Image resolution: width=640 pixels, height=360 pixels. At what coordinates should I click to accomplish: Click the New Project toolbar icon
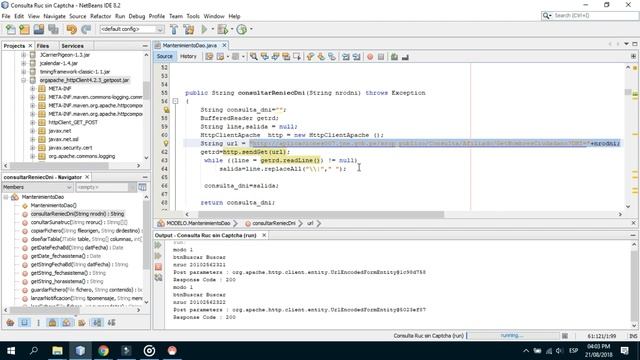pos(24,29)
